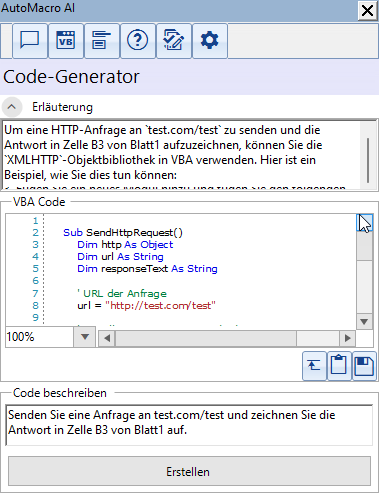Viewport: 379px width, 494px height.
Task: Click the horizontal scrollbar thumb in code area
Action: click(206, 338)
